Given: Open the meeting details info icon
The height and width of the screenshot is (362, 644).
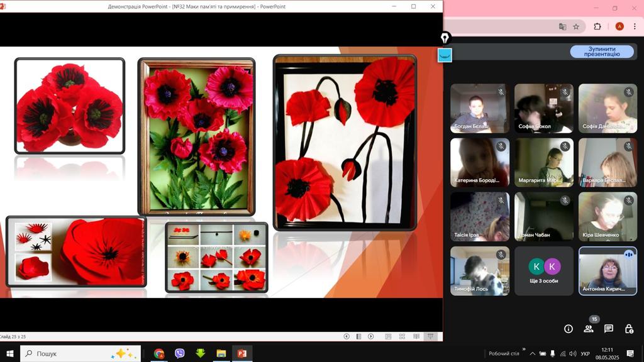Looking at the screenshot, I should pyautogui.click(x=569, y=329).
